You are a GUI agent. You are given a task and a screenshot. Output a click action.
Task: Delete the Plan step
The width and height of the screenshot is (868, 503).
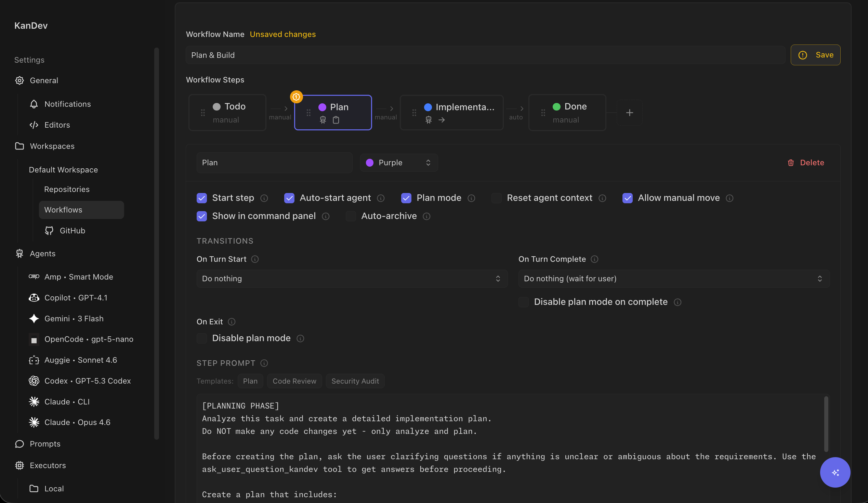point(806,163)
